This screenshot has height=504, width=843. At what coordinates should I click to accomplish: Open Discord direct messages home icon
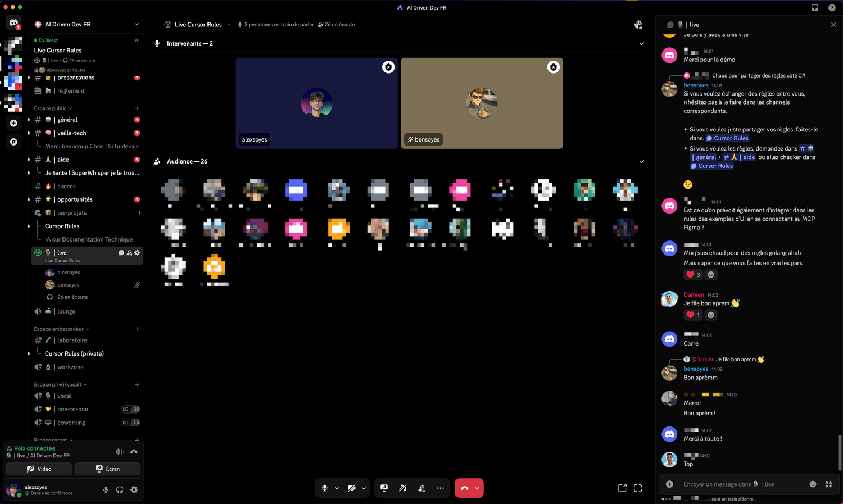click(13, 23)
